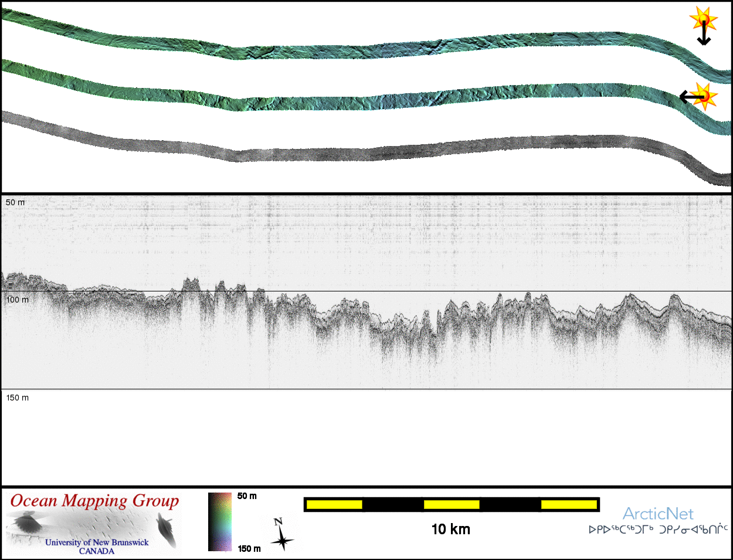This screenshot has height=560, width=733.
Task: Click the north arrow compass rose
Action: coord(281,534)
